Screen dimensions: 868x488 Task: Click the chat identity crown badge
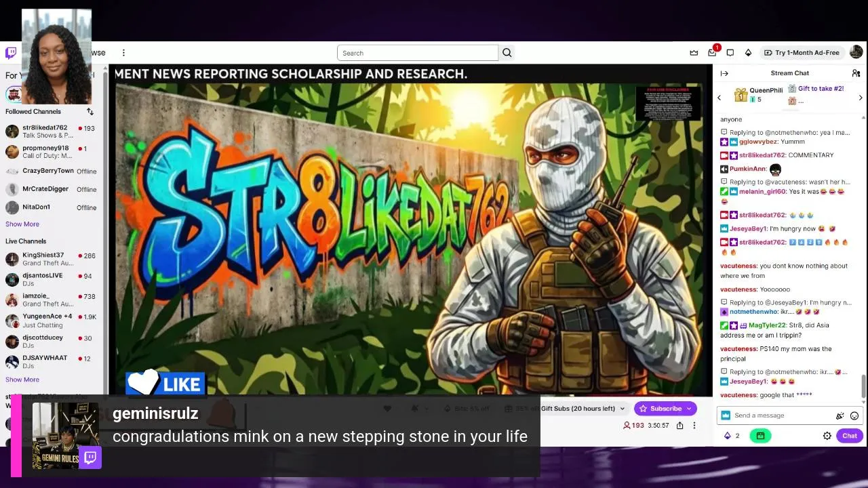pyautogui.click(x=726, y=415)
